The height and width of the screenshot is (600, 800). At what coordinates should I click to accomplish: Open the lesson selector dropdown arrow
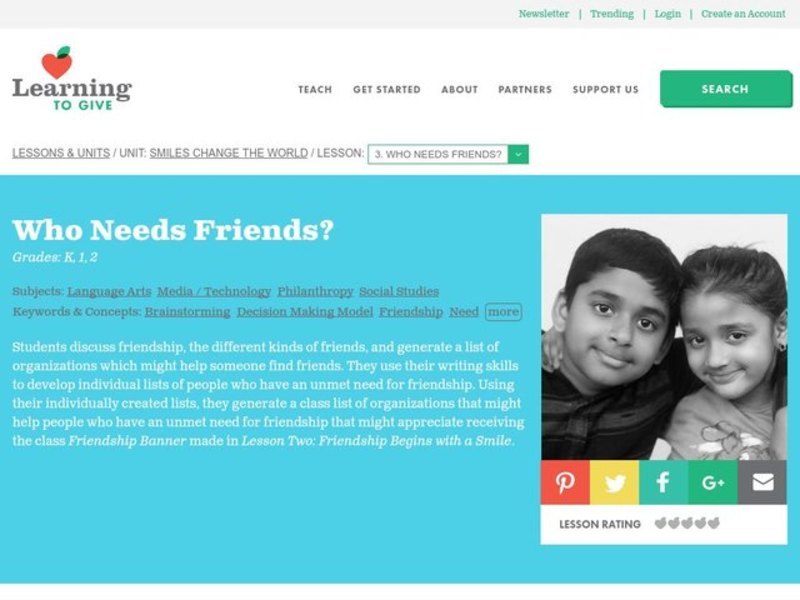(518, 154)
